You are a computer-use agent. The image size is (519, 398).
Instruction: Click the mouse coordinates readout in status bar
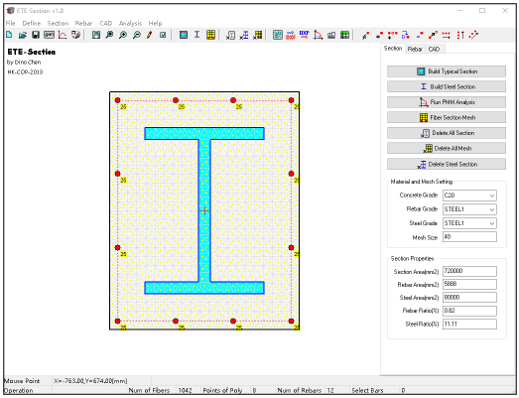click(x=90, y=381)
